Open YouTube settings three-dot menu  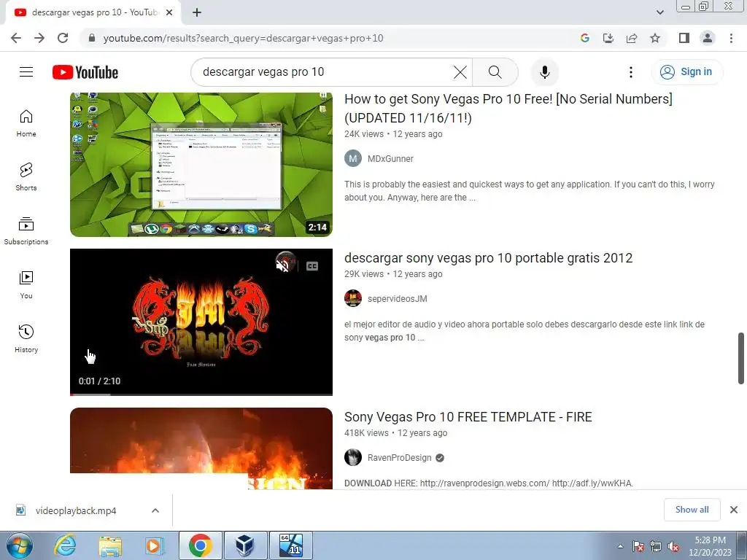point(631,72)
